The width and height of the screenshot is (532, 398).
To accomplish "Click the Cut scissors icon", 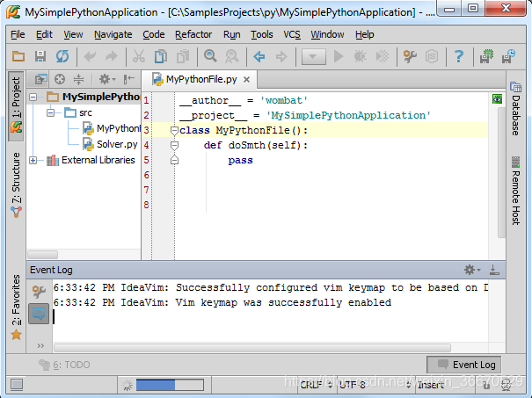I will (139, 56).
